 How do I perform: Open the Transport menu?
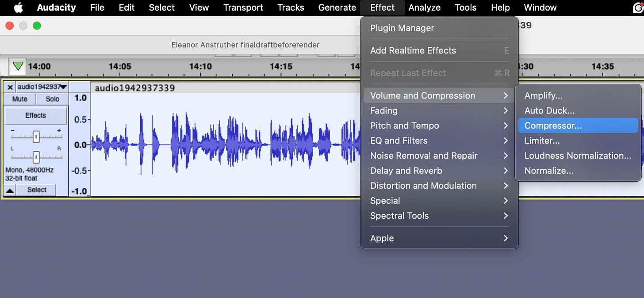pos(243,8)
